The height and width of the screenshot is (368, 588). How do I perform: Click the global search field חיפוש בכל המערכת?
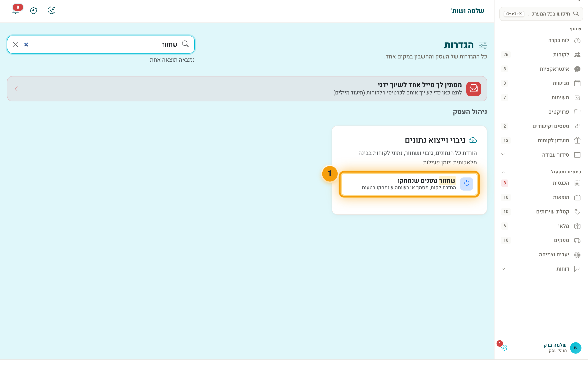tap(541, 14)
